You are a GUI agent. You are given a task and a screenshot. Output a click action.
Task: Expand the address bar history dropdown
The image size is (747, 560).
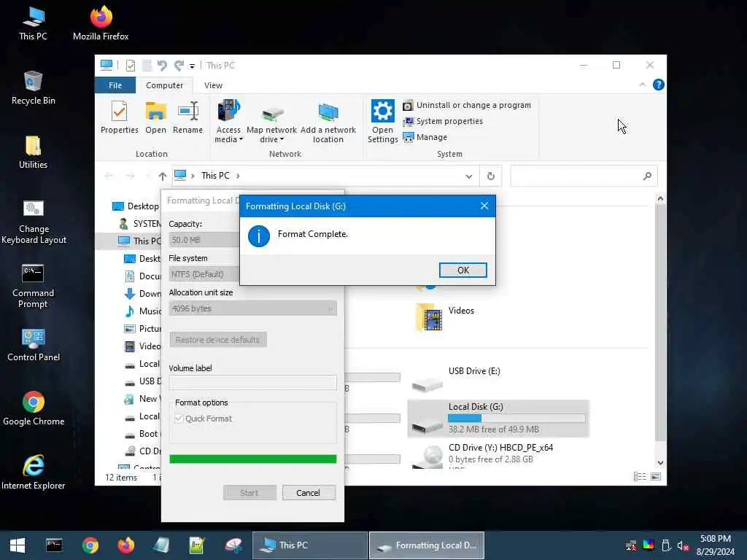pos(469,176)
